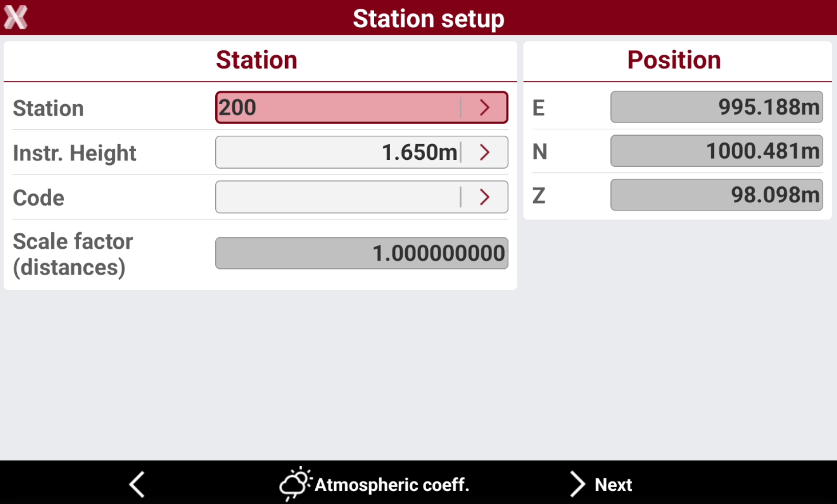This screenshot has width=837, height=504.
Task: Click the weather cloud Atmospheric coeff. icon
Action: pos(295,484)
